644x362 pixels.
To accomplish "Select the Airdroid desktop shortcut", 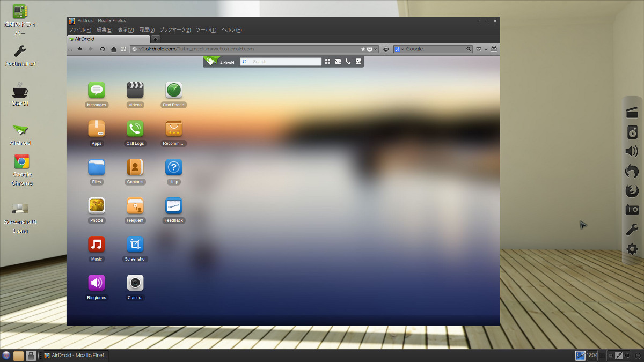I will point(20,135).
